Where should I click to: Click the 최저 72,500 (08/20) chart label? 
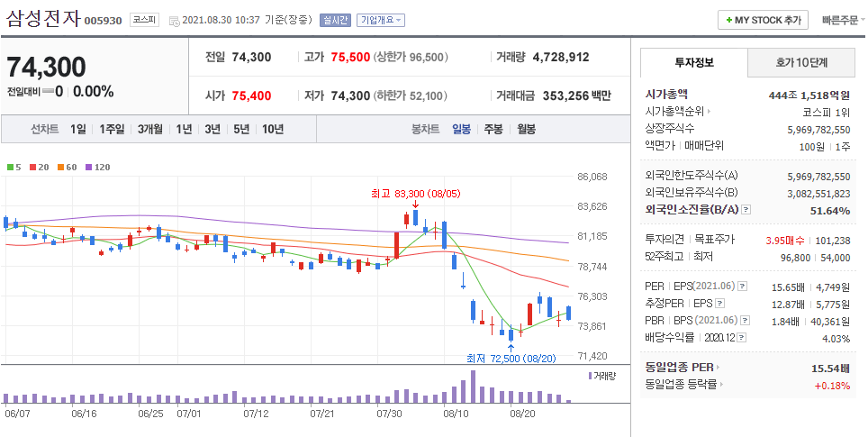click(511, 359)
